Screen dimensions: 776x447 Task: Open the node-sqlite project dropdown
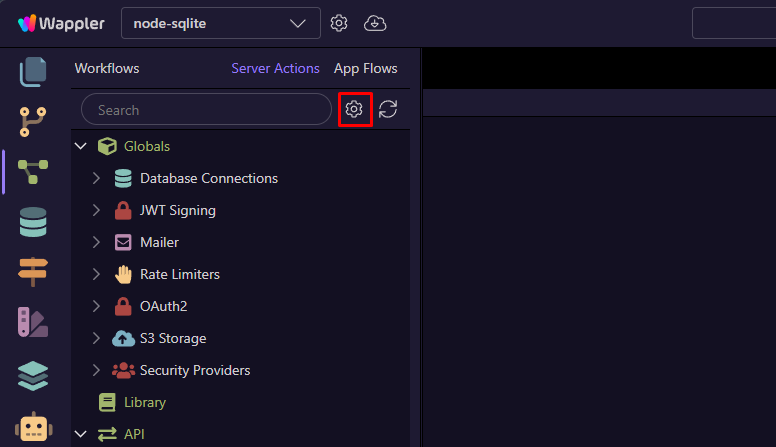[220, 23]
